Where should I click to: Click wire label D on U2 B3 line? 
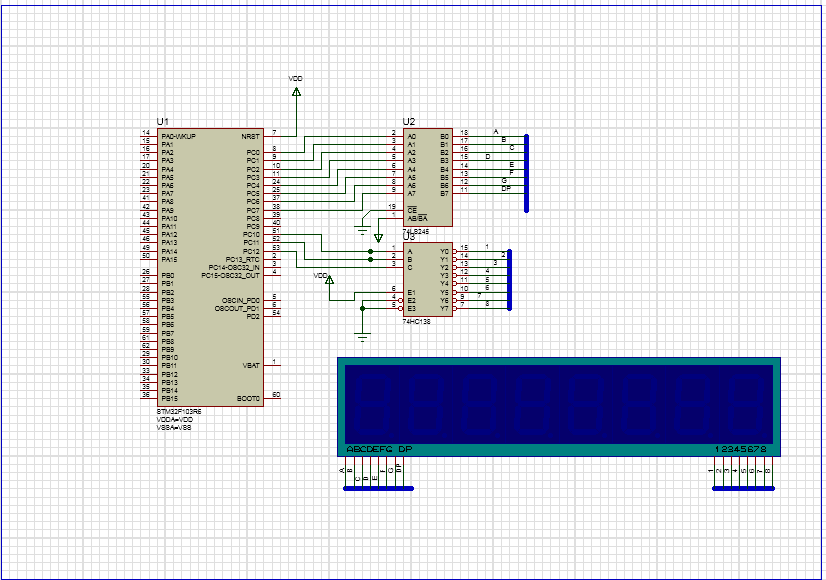(x=488, y=156)
